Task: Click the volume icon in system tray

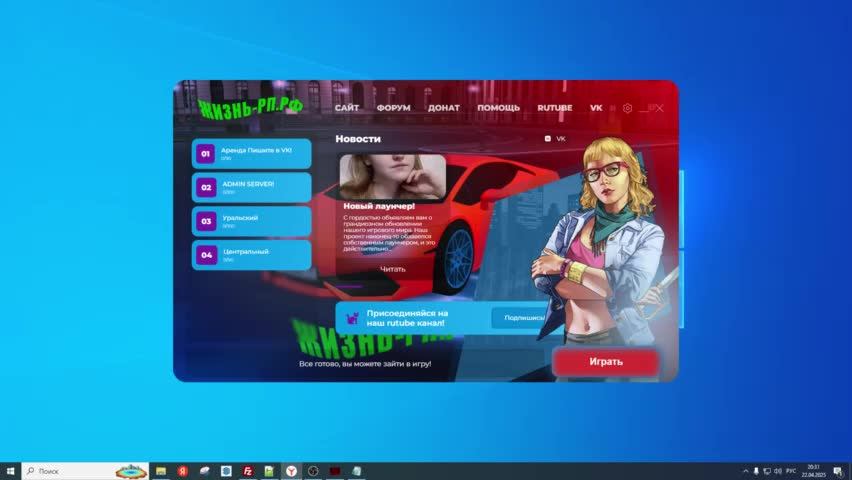Action: 778,471
